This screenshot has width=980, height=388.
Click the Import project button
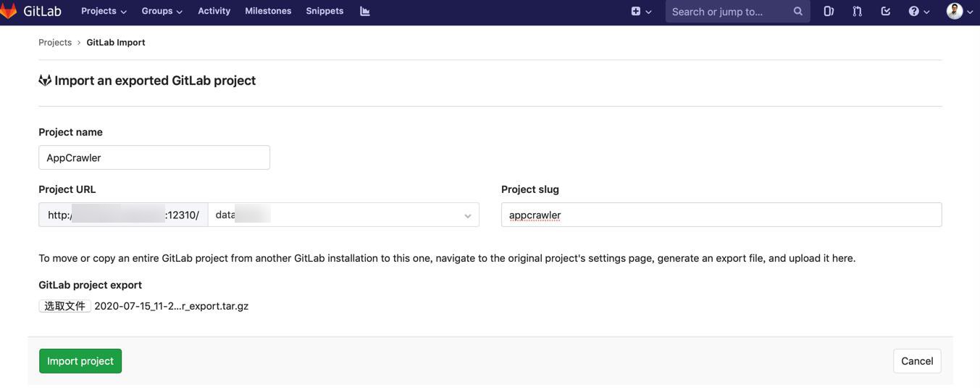80,361
